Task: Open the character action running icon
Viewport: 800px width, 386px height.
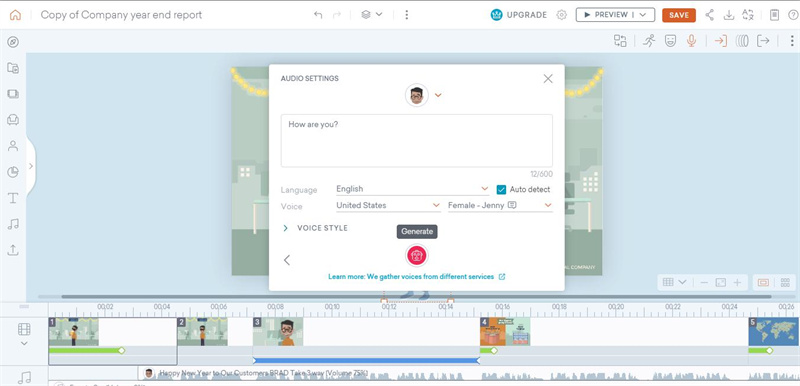Action: click(649, 41)
